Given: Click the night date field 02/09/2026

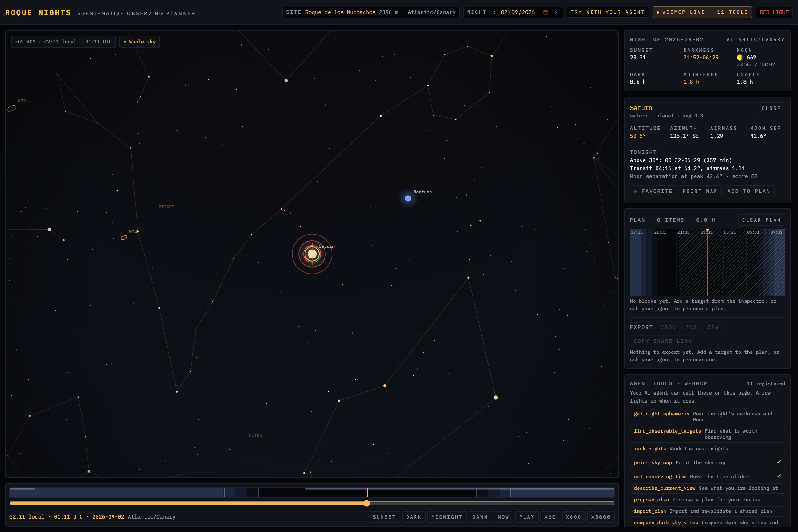Looking at the screenshot, I should pyautogui.click(x=517, y=12).
